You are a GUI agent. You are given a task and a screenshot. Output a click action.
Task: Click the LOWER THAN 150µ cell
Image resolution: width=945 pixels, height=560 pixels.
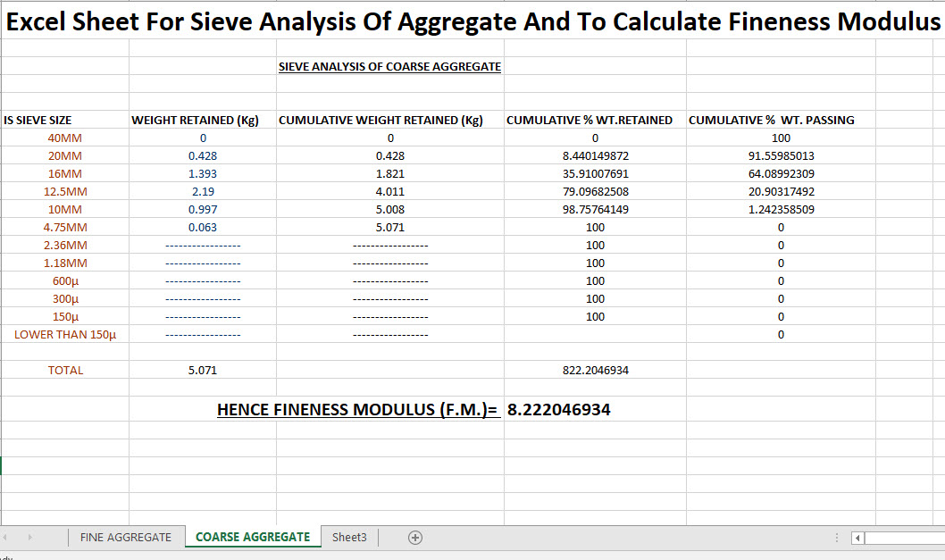(64, 334)
